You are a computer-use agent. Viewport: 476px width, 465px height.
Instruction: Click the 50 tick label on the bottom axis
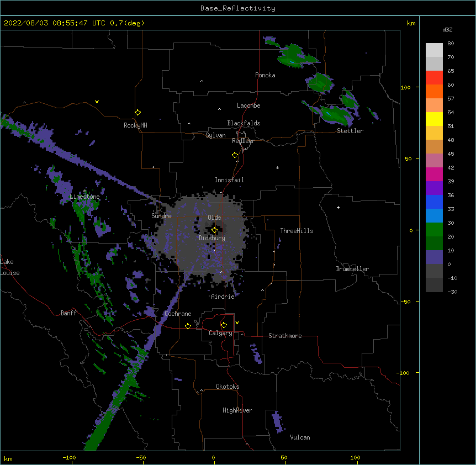click(284, 457)
